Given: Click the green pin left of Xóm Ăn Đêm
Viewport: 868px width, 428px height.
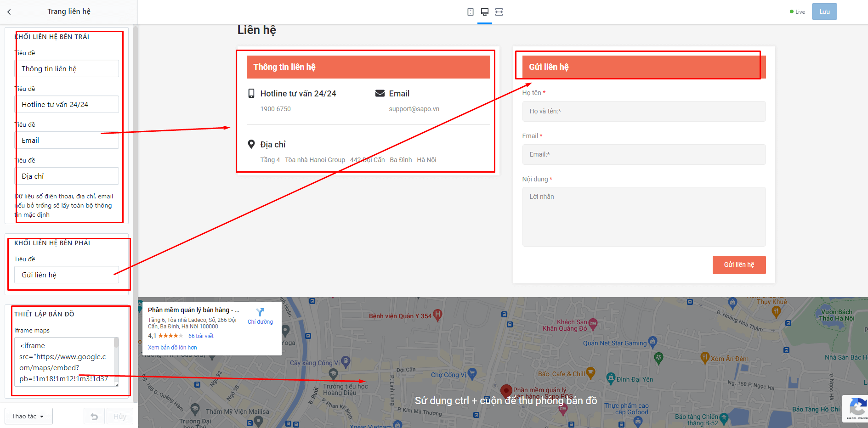Looking at the screenshot, I should (x=658, y=358).
